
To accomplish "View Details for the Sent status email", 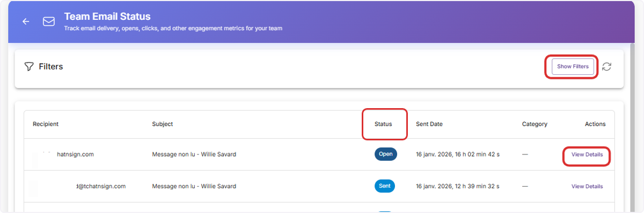I will (587, 187).
